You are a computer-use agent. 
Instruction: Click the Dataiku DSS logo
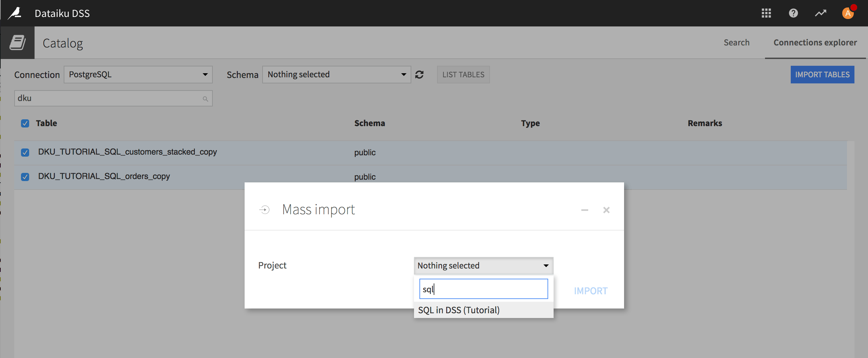(x=15, y=13)
